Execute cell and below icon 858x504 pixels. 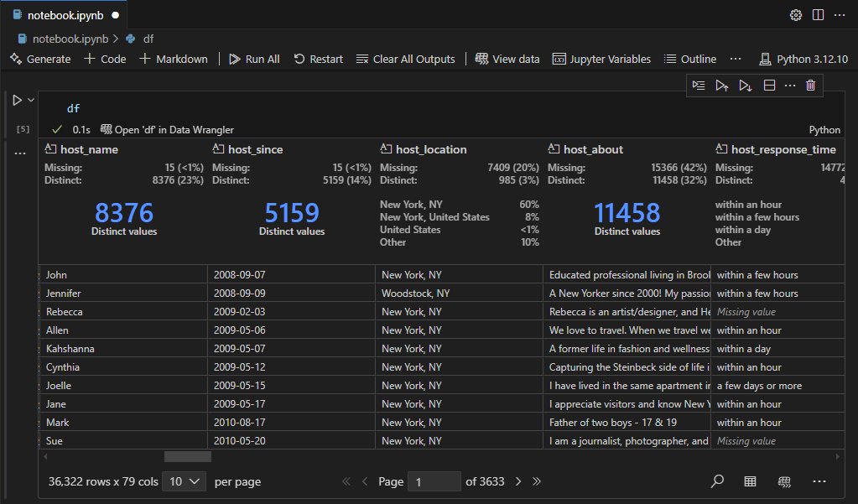click(x=746, y=86)
